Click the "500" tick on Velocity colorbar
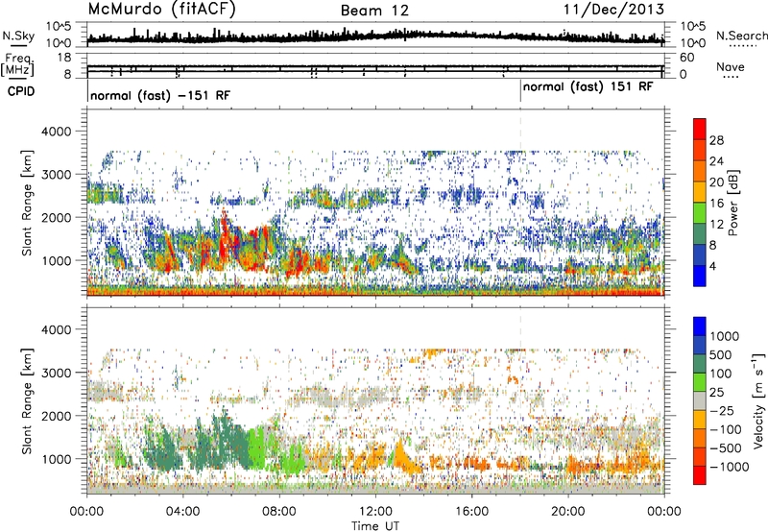The width and height of the screenshot is (768, 532). (722, 354)
